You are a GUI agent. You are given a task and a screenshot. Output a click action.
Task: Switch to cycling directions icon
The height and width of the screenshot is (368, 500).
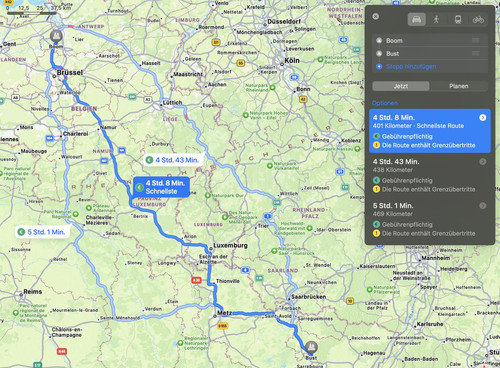(x=478, y=20)
